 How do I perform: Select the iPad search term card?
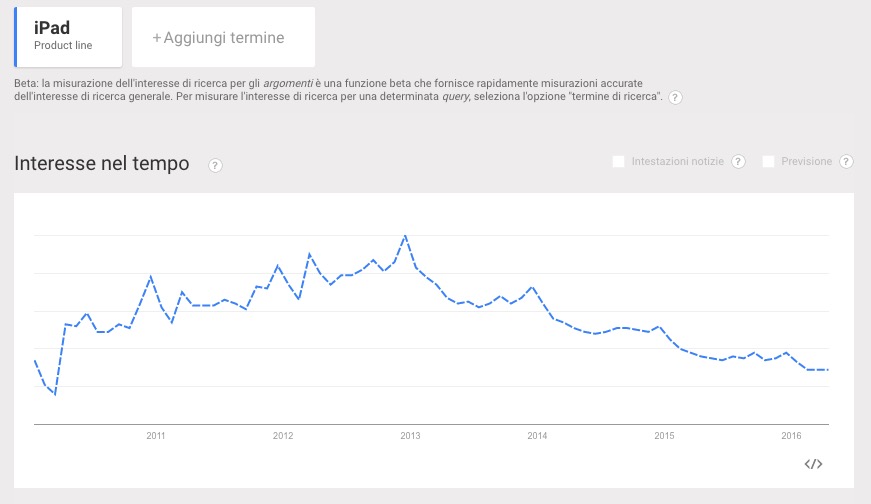[70, 36]
